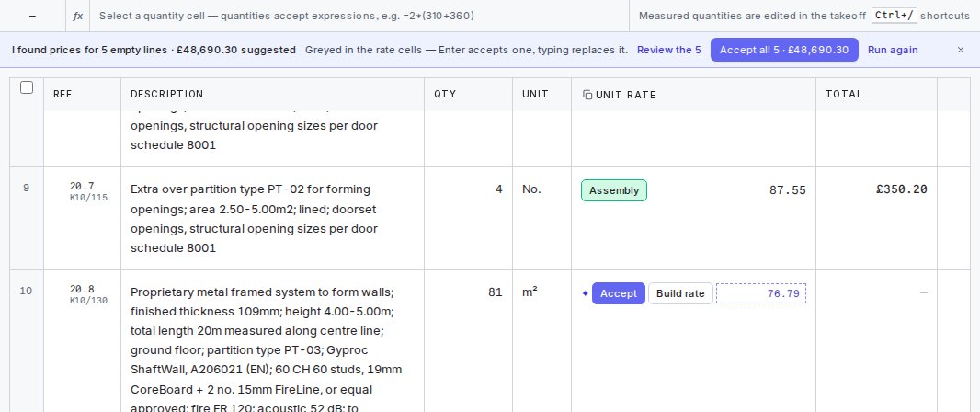The width and height of the screenshot is (980, 412).
Task: Click the Assembly badge on row 9
Action: (x=614, y=190)
